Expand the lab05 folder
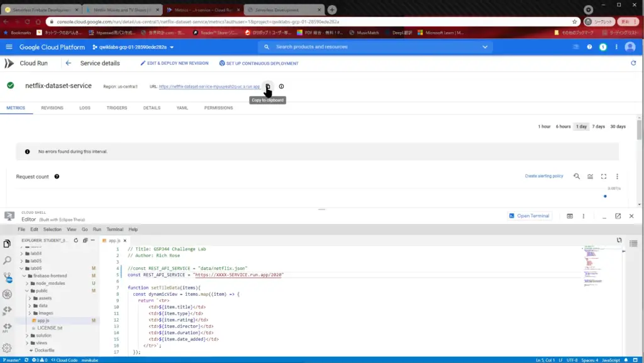Image resolution: width=644 pixels, height=363 pixels. point(22,260)
